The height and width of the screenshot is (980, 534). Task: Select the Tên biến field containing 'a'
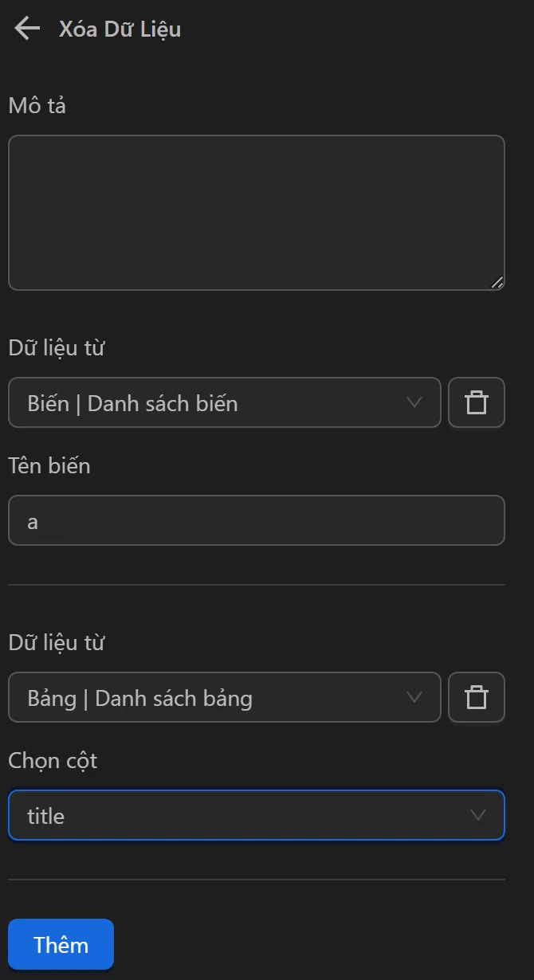pyautogui.click(x=257, y=519)
